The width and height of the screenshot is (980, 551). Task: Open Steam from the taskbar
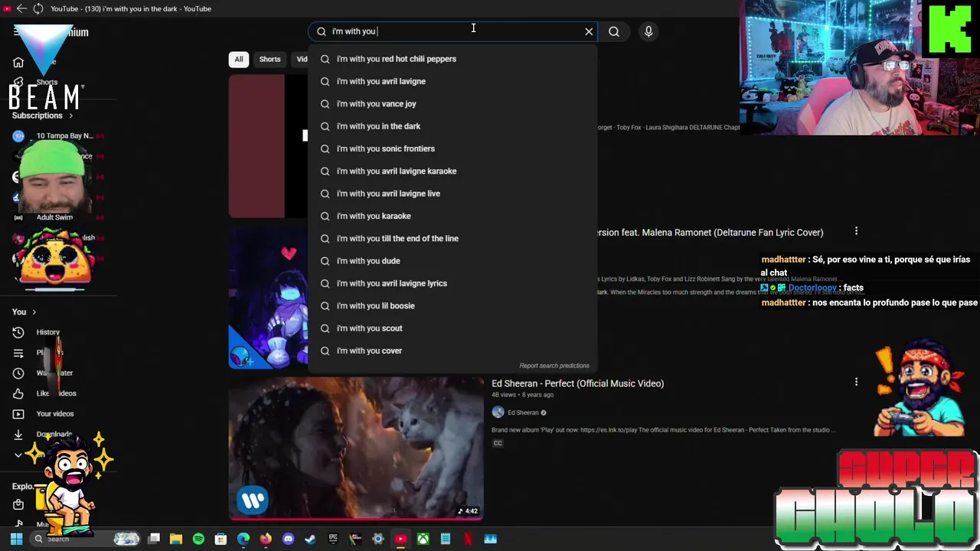(310, 539)
